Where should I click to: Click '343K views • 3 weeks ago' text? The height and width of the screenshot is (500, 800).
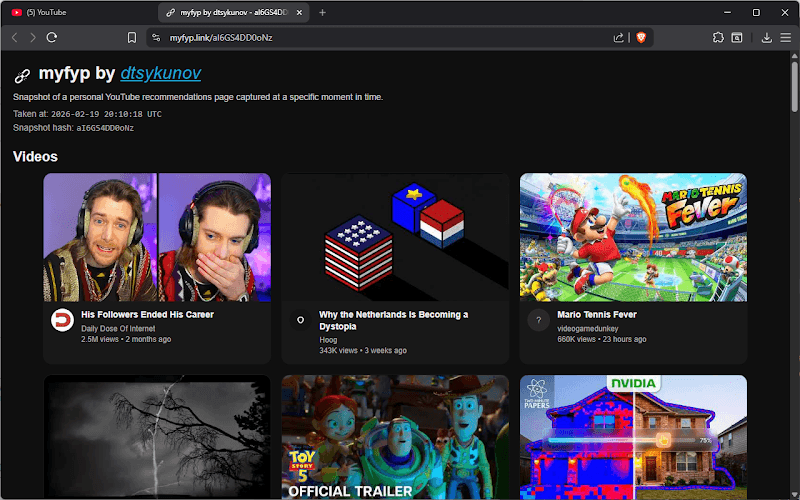point(363,351)
